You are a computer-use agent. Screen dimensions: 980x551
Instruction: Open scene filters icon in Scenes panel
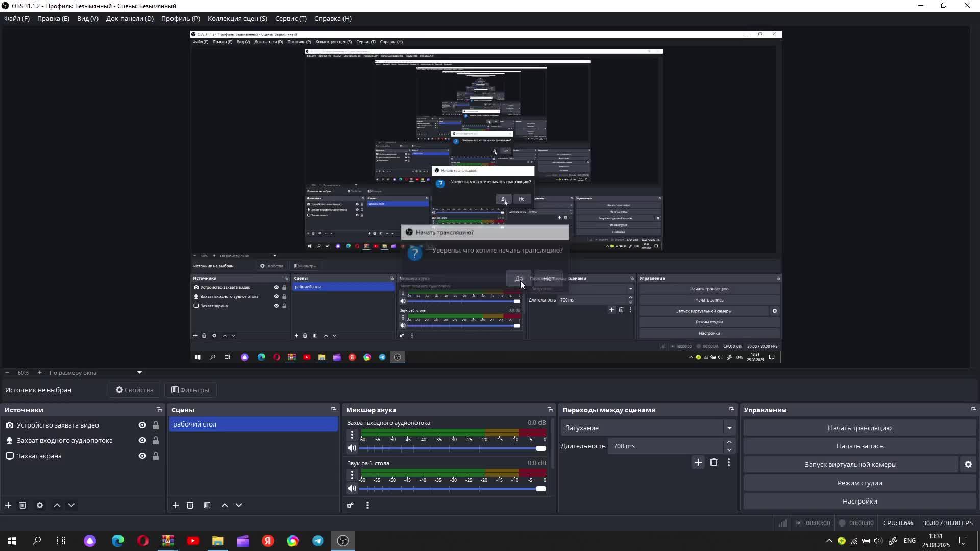click(207, 505)
